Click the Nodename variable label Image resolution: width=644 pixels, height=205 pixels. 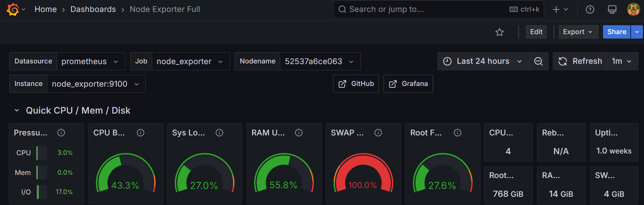click(258, 61)
